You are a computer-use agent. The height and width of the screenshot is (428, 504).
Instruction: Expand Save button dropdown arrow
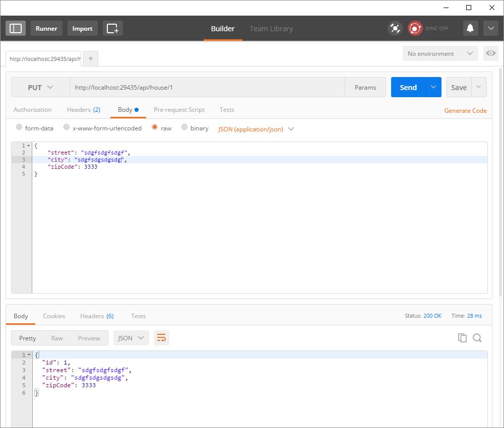479,87
